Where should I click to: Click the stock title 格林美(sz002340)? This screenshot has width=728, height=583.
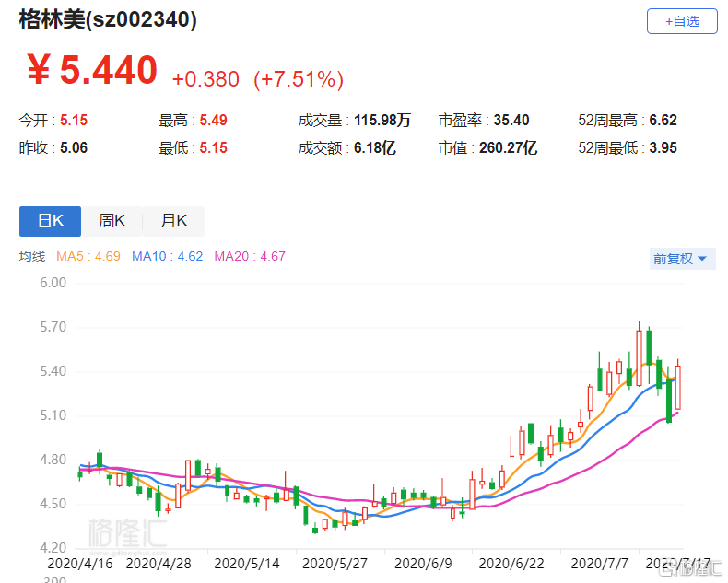pyautogui.click(x=108, y=20)
